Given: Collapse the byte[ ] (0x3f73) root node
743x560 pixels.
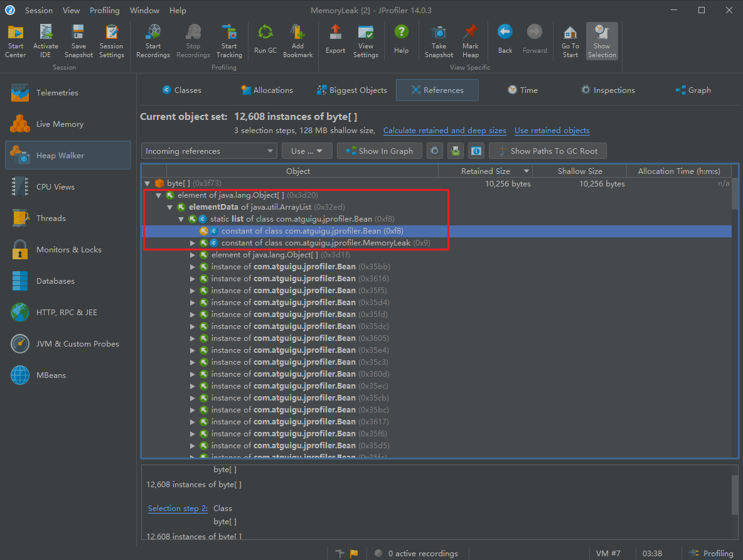Looking at the screenshot, I should coord(147,183).
